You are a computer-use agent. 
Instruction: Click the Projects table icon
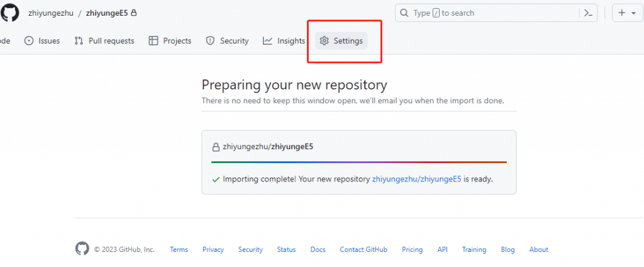[x=153, y=41]
